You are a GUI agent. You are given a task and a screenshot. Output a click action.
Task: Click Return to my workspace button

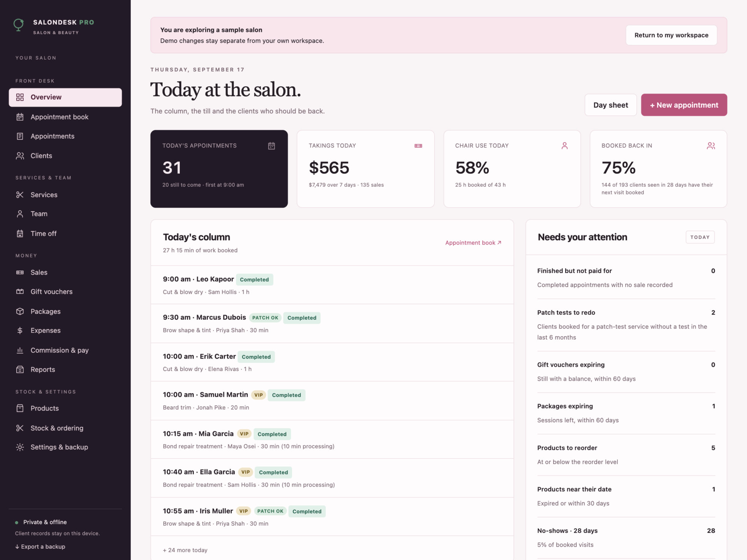tap(671, 35)
